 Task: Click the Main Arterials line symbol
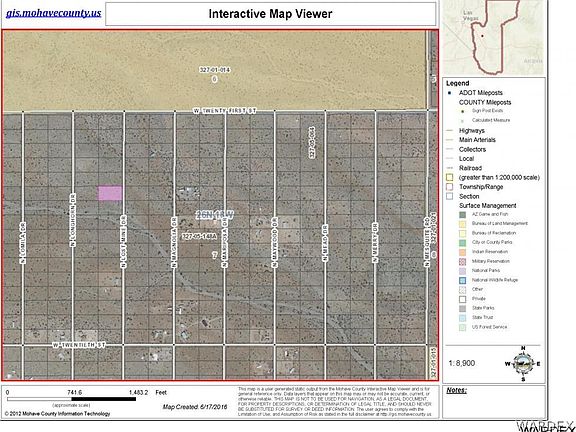pyautogui.click(x=450, y=140)
